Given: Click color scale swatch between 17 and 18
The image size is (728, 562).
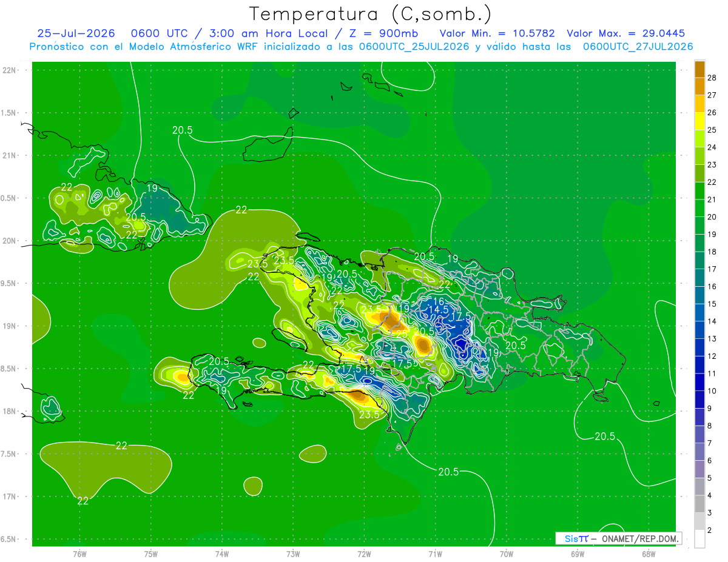Looking at the screenshot, I should [699, 261].
